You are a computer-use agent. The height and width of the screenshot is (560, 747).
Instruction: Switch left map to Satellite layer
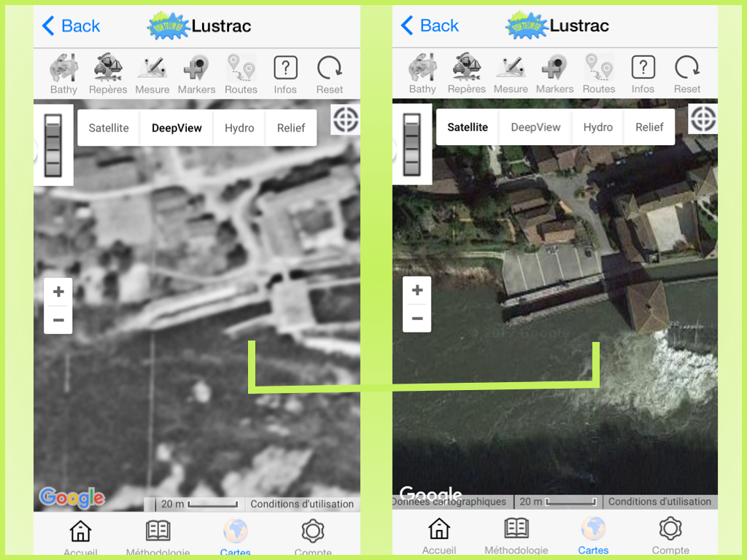(x=109, y=128)
